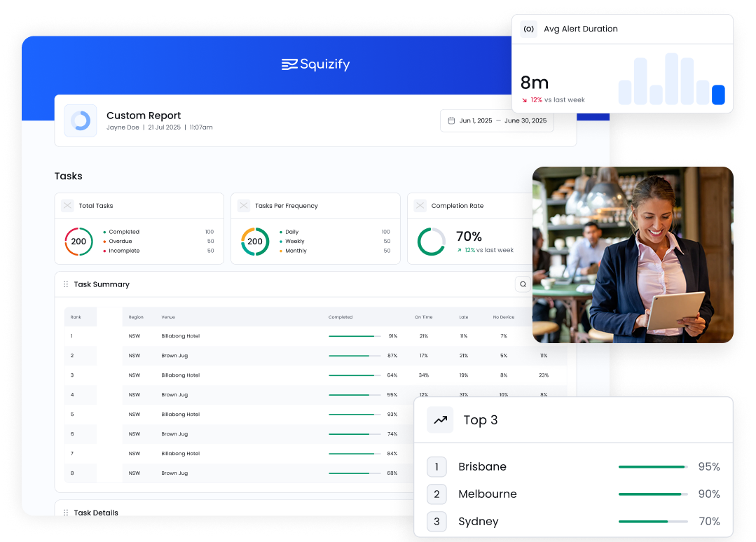Screen dimensions: 756x542
Task: Click the Melbourne entry in Top 3
Action: (487, 494)
